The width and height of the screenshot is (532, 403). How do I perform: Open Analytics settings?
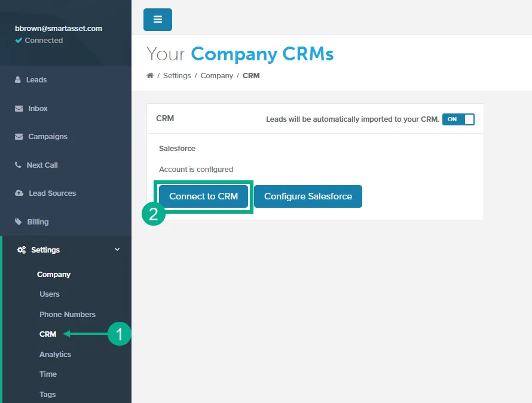[x=56, y=355]
